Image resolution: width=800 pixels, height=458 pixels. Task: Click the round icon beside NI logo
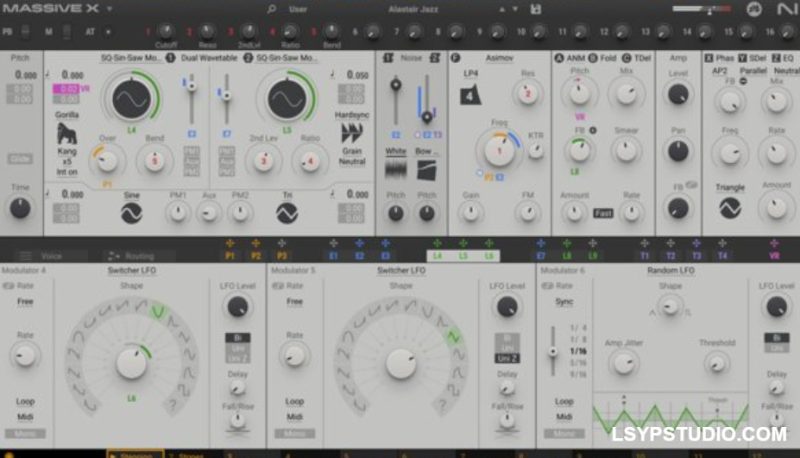tap(754, 9)
